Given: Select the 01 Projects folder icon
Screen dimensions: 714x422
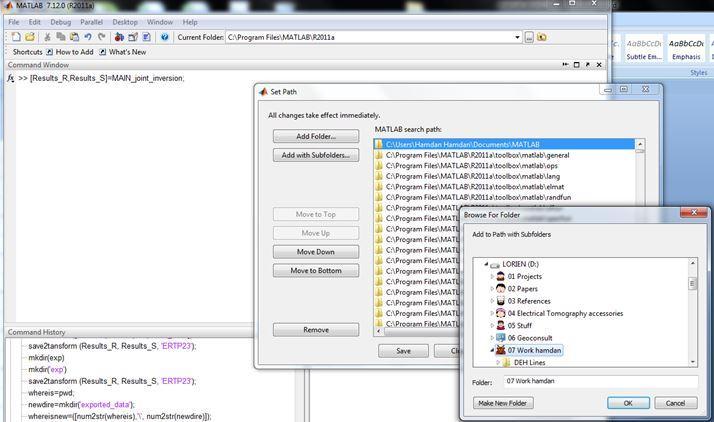Looking at the screenshot, I should coord(500,276).
